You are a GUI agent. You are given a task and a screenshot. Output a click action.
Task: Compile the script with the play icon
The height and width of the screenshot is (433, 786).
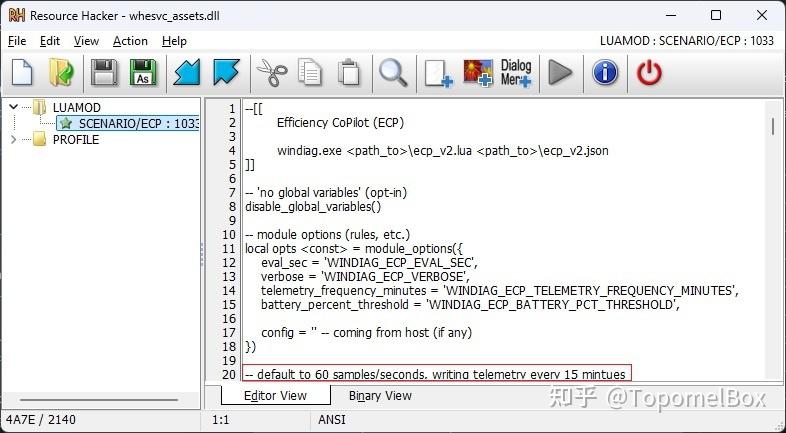coord(560,73)
